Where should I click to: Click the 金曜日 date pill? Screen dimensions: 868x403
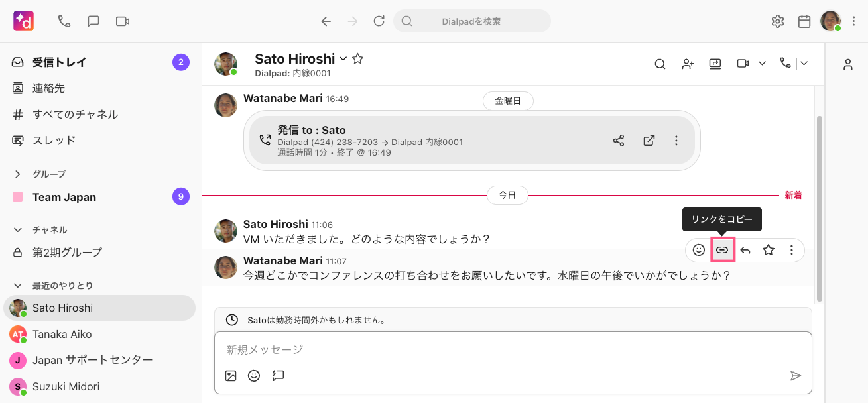pos(508,101)
